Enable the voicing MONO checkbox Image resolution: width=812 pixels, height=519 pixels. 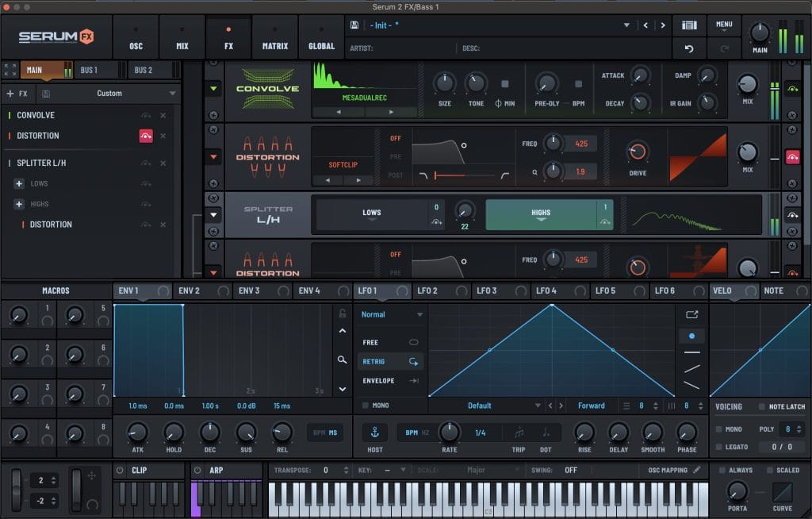[x=718, y=429]
